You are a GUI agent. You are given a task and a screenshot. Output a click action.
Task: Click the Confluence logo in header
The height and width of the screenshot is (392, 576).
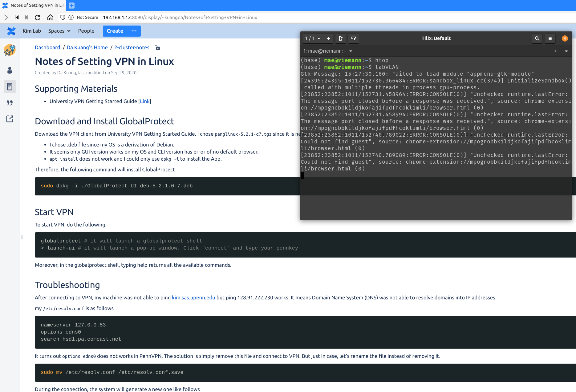(11, 31)
